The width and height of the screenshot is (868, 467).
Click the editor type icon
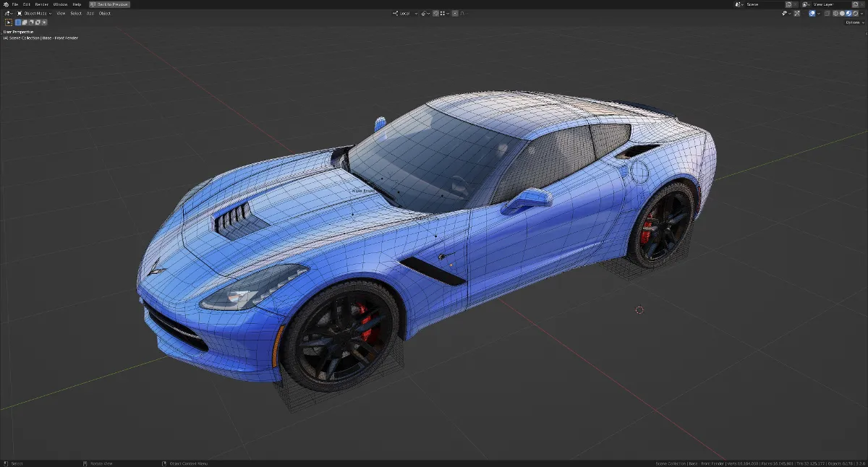tap(7, 13)
